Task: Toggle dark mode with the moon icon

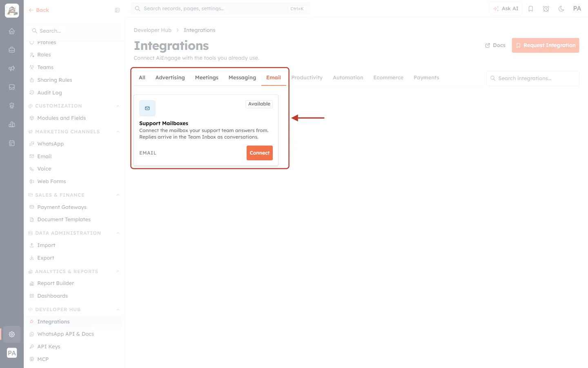Action: 561,9
